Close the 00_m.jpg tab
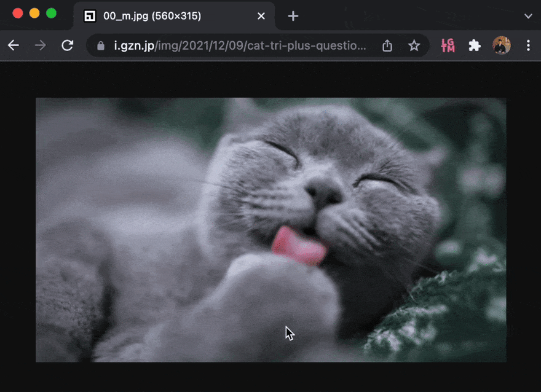 [261, 16]
